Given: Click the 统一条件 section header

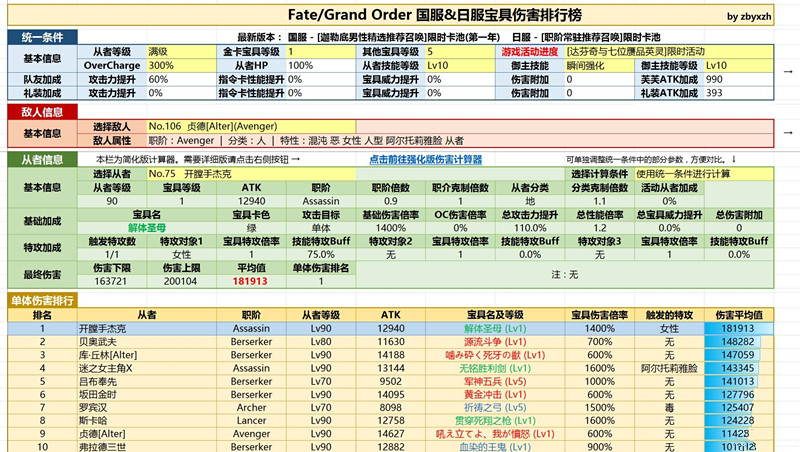Looking at the screenshot, I should pos(42,37).
